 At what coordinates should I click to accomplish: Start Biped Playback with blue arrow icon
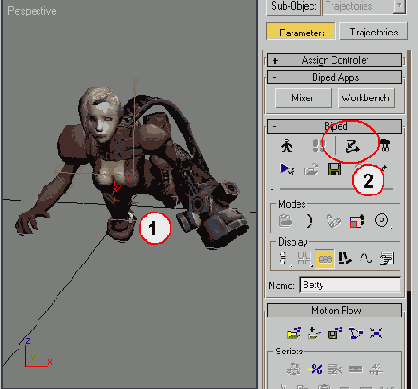[286, 169]
